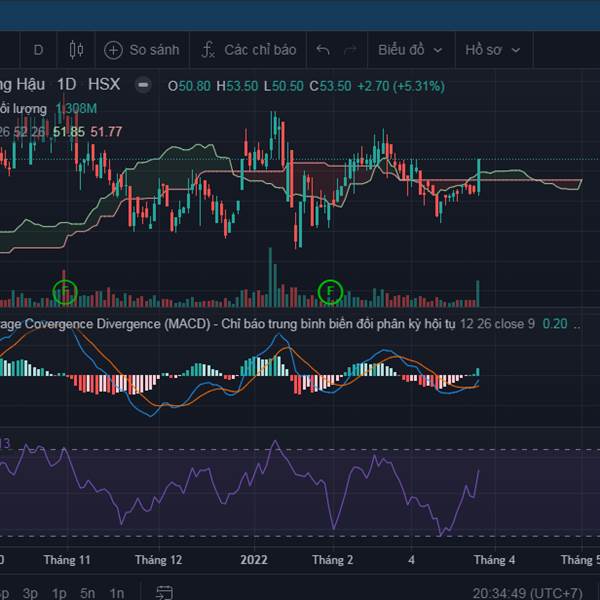Open Các chỉ báo indicators dialog
Viewport: 600px width, 600px height.
tap(249, 50)
